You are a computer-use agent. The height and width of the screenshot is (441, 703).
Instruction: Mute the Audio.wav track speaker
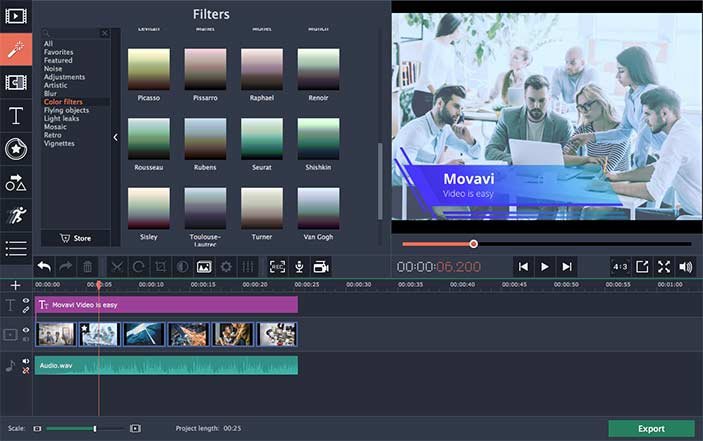point(26,361)
